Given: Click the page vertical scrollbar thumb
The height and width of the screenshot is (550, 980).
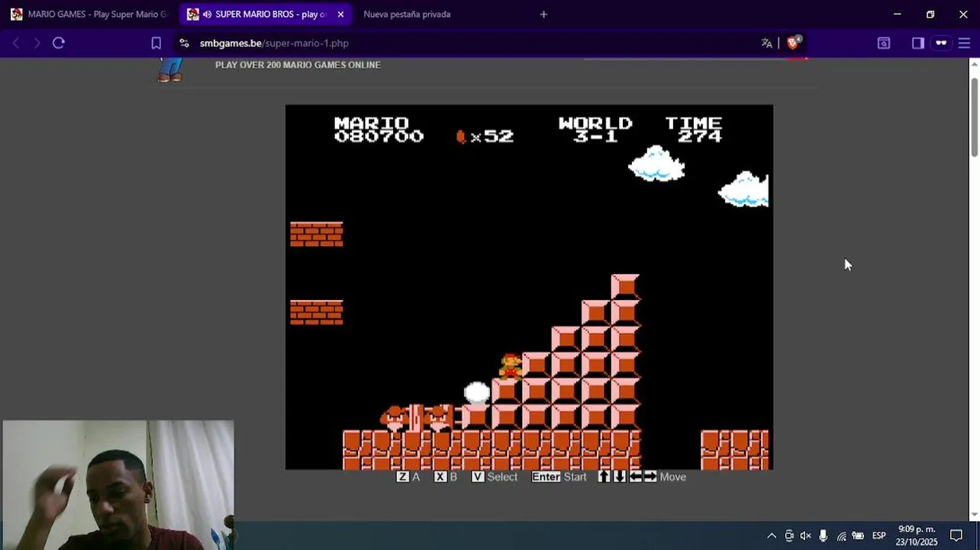Looking at the screenshot, I should click(975, 116).
